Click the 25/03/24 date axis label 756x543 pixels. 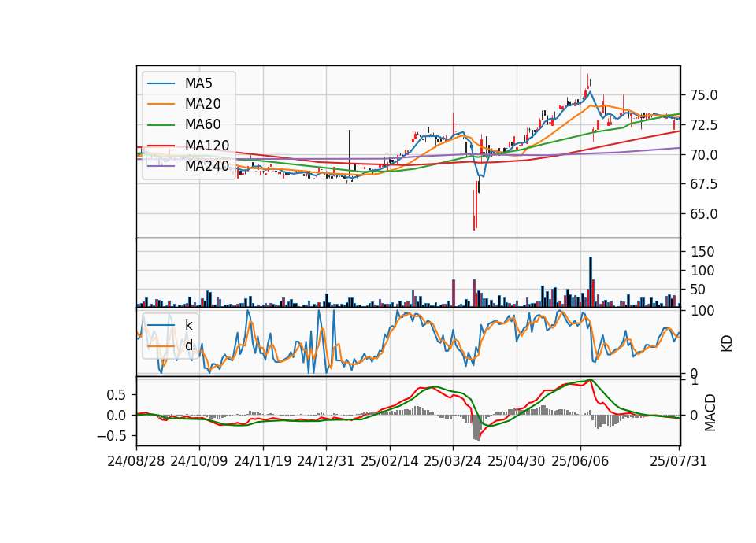pos(452,461)
